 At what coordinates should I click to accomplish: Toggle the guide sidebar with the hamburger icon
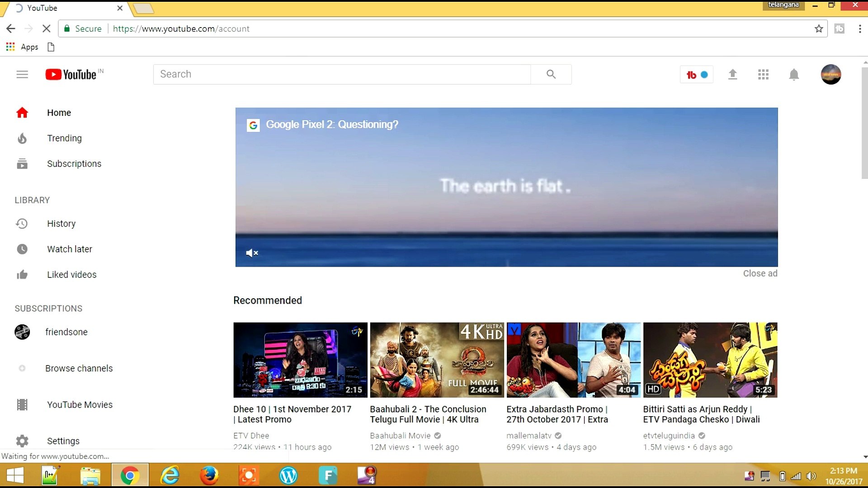tap(22, 74)
